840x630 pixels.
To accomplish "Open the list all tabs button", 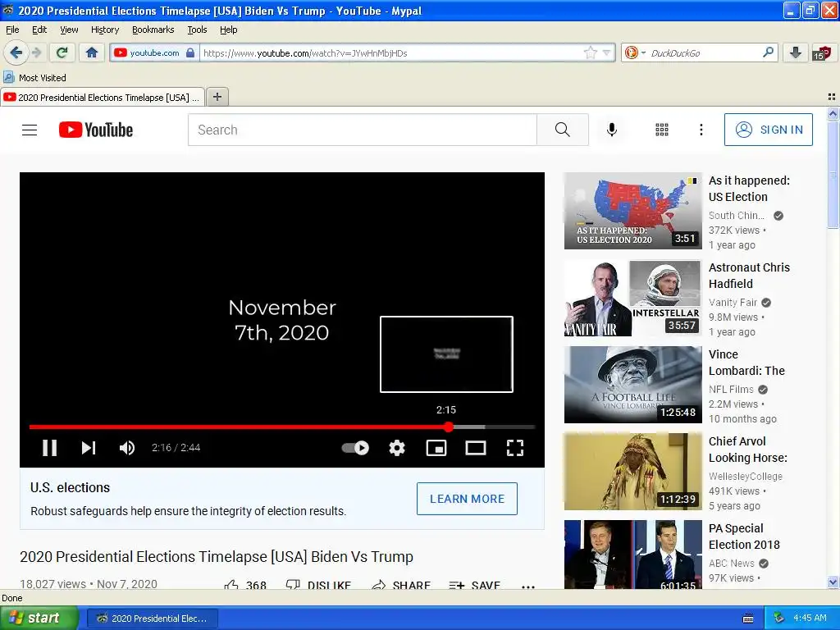I will point(832,97).
